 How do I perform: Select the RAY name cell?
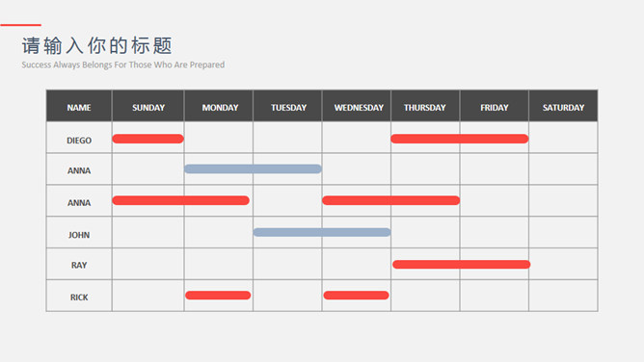pos(79,264)
